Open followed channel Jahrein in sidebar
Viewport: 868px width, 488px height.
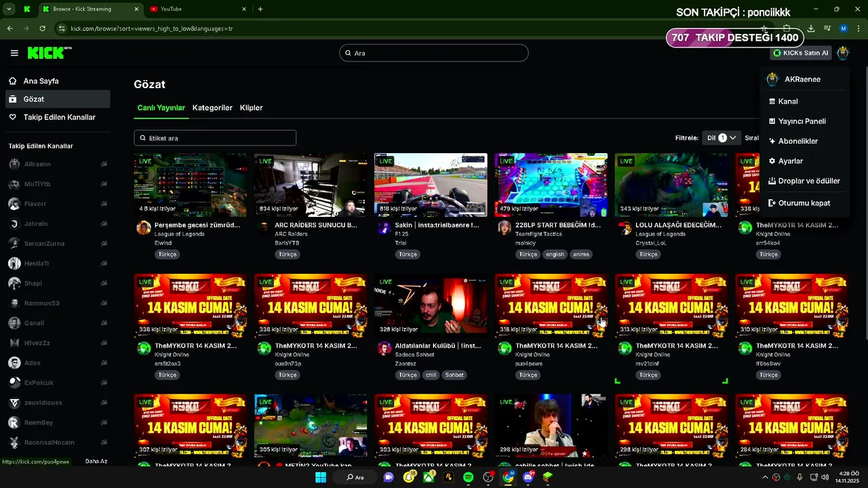pos(57,224)
